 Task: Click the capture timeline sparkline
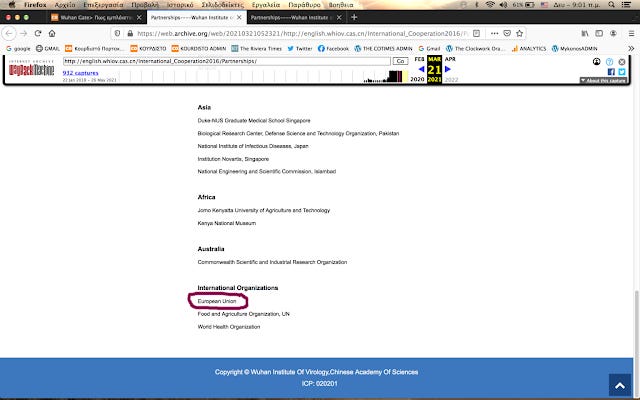point(265,76)
